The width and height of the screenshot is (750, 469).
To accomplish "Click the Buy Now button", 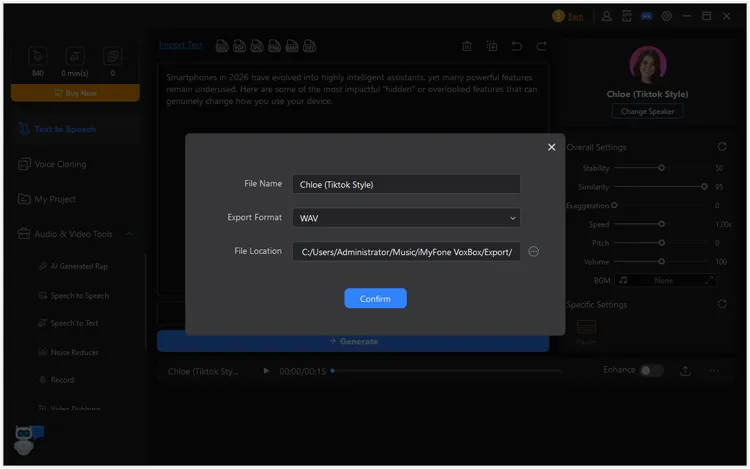I will 75,93.
